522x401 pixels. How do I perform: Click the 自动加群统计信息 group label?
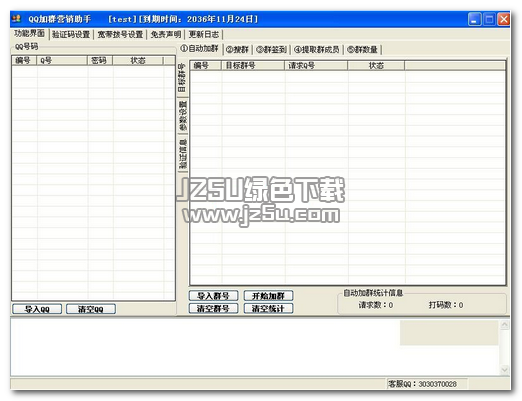point(373,293)
